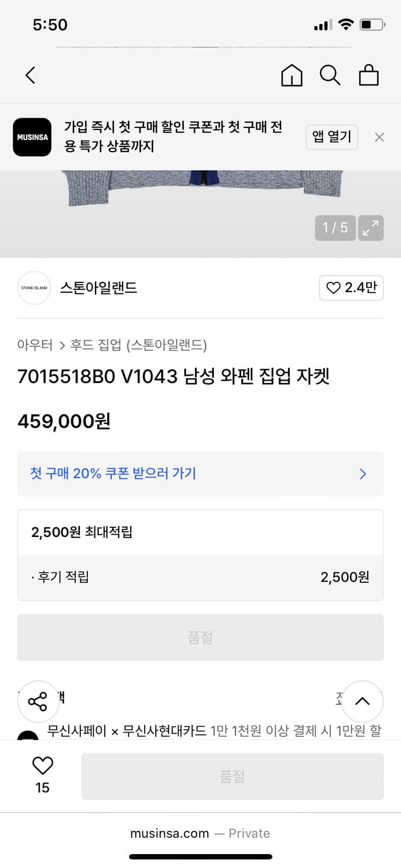The height and width of the screenshot is (868, 401).
Task: Tap the back arrow to go back
Action: tap(30, 75)
